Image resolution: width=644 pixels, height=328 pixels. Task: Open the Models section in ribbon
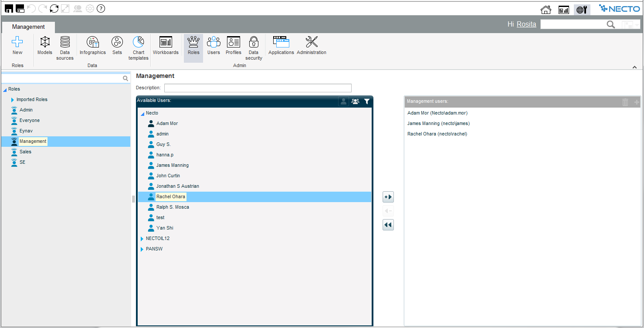pos(45,45)
